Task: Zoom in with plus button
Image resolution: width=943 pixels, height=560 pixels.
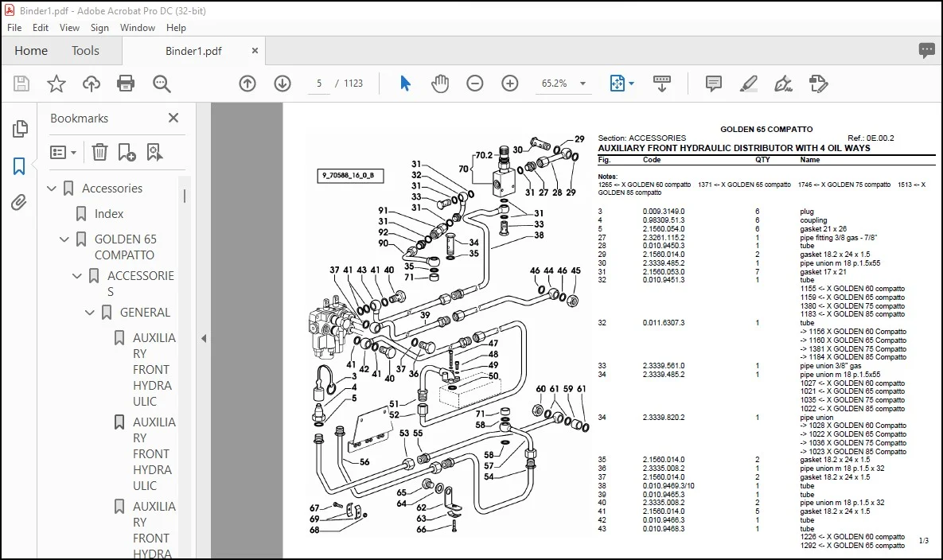Action: click(x=510, y=84)
